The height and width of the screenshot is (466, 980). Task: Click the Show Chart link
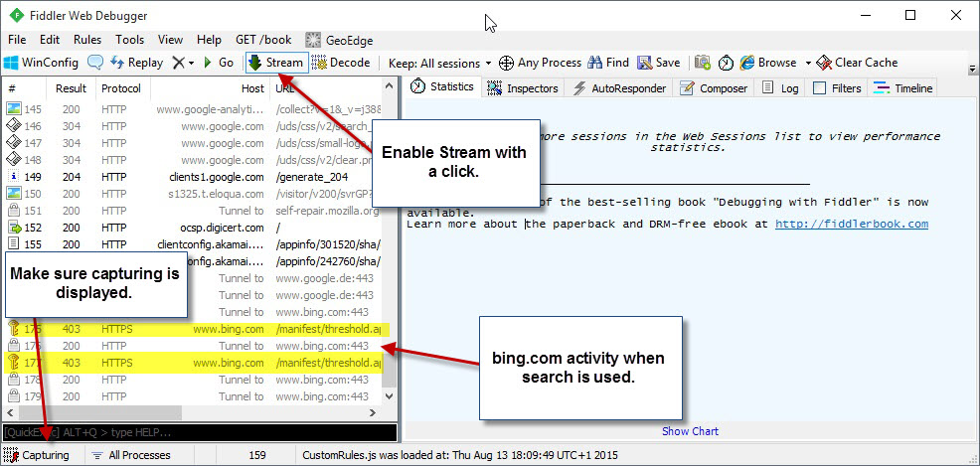click(x=690, y=431)
